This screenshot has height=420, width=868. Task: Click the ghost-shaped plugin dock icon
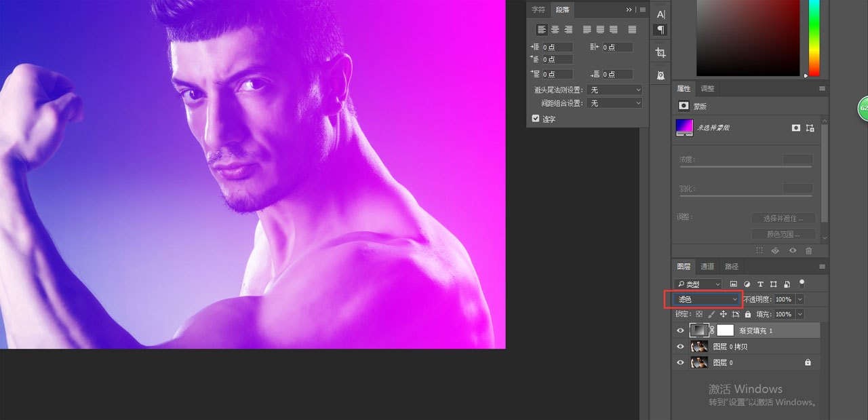(660, 75)
